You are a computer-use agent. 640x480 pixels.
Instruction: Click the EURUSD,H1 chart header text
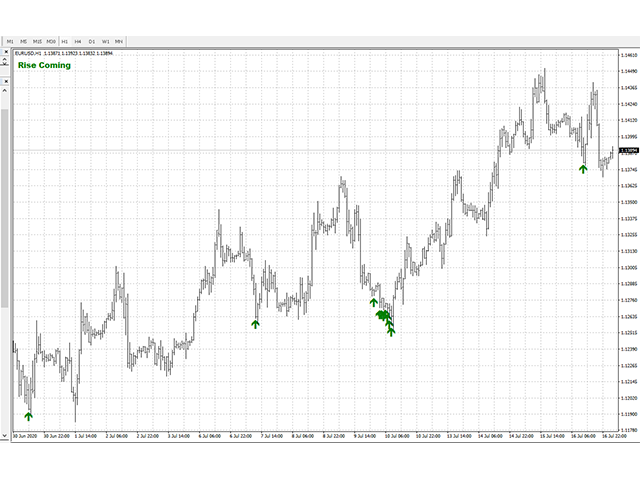(x=63, y=53)
